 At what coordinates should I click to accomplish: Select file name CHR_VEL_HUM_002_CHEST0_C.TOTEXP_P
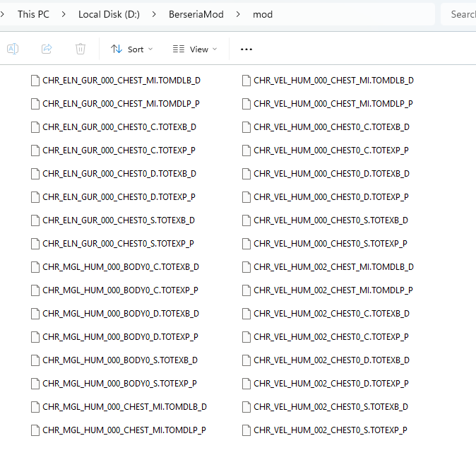point(331,337)
